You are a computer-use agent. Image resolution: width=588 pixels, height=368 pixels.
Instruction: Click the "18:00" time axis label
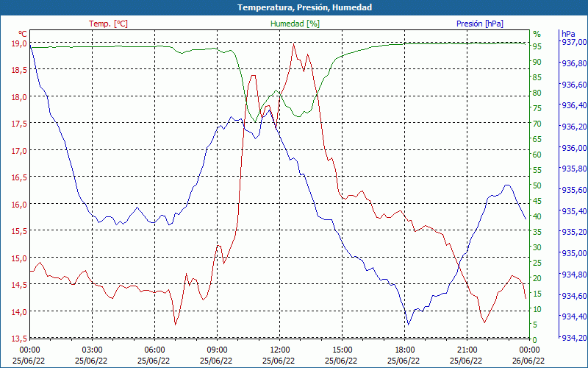point(405,350)
